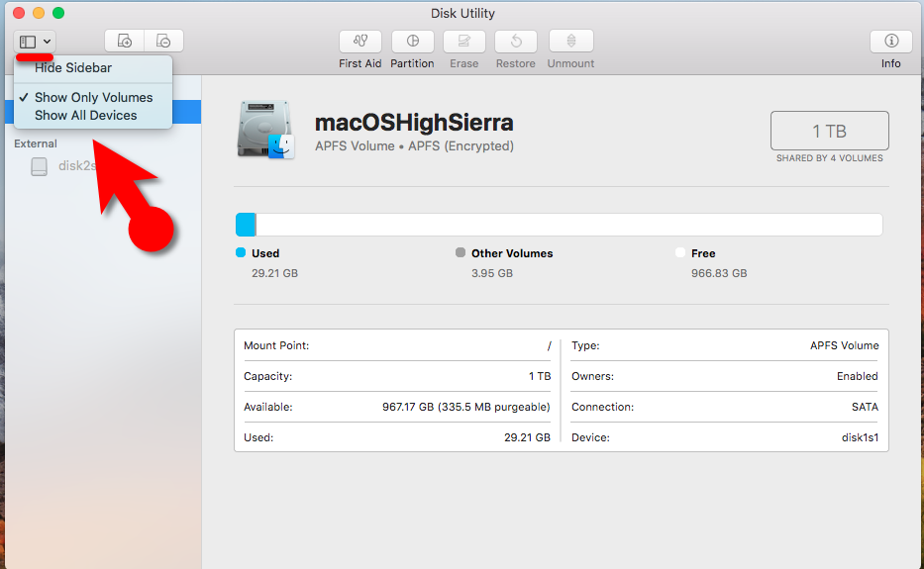Click the SHARED BY 4 VOLUMES label

[830, 158]
